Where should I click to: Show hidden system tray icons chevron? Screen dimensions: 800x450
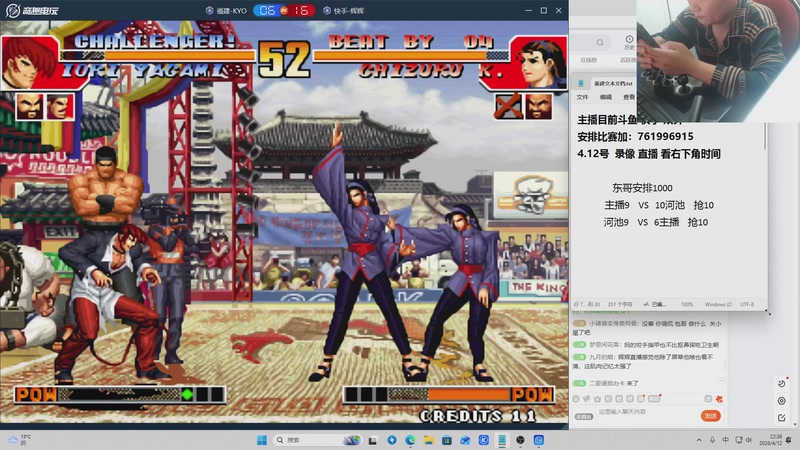coord(698,440)
